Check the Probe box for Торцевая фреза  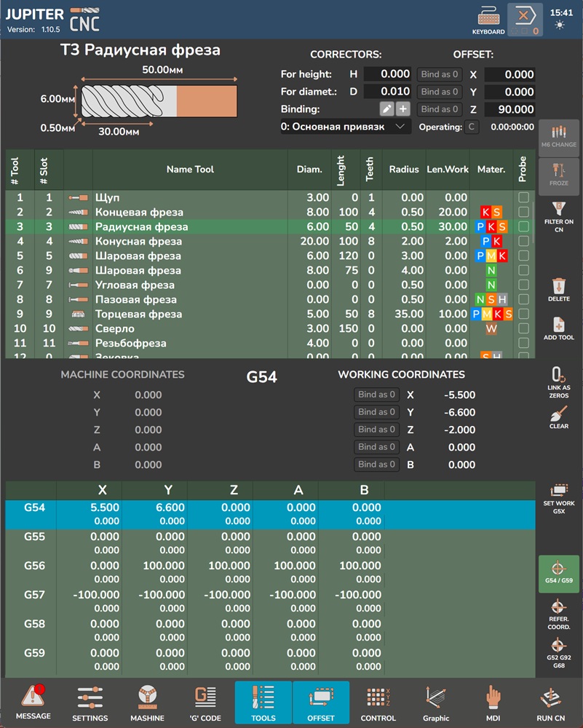(x=523, y=314)
